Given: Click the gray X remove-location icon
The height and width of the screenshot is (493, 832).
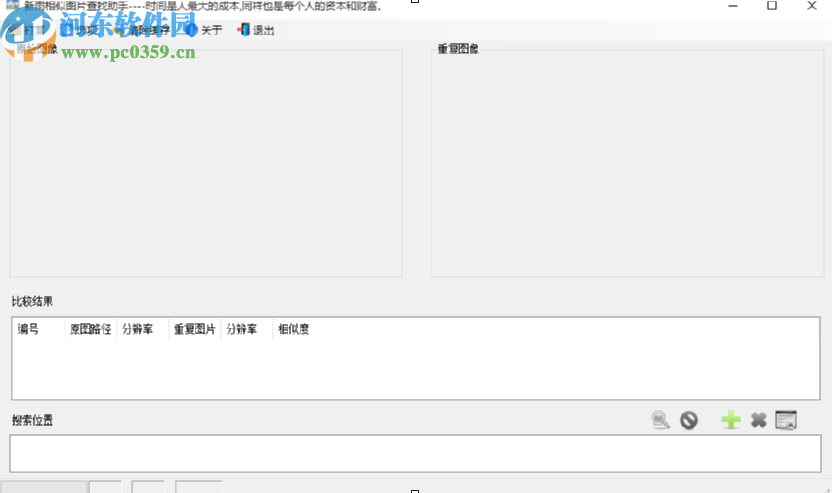Looking at the screenshot, I should [x=759, y=420].
